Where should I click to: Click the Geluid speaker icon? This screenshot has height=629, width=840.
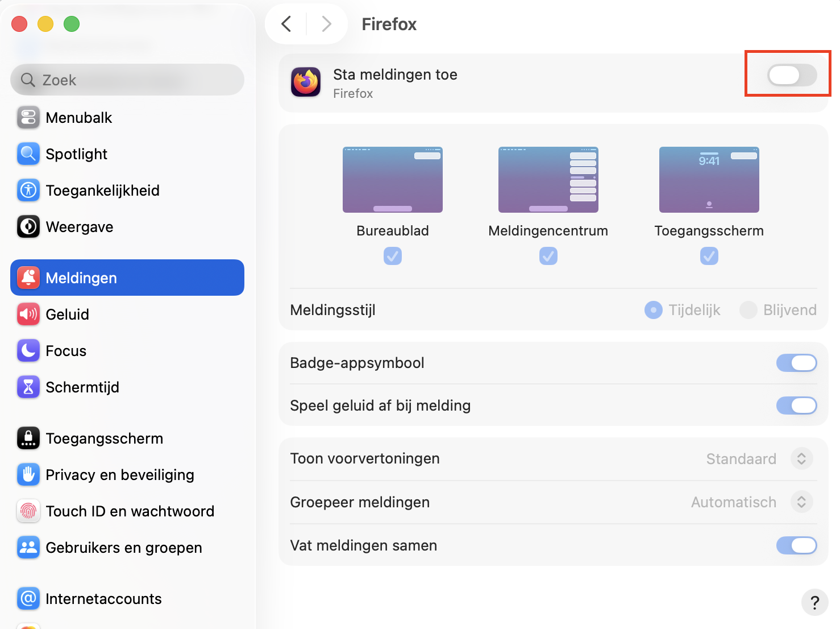click(x=28, y=314)
